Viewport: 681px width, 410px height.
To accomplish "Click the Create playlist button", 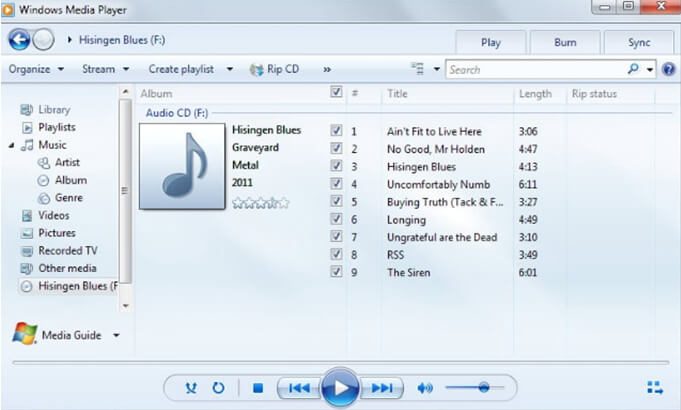I will coord(181,69).
